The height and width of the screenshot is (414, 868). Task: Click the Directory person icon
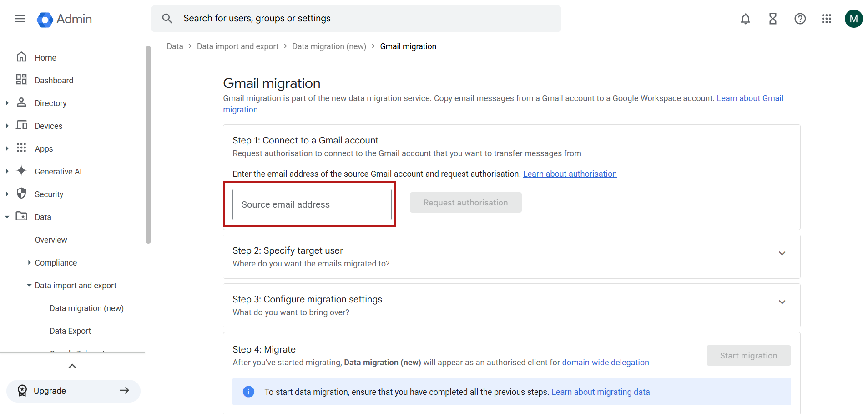pyautogui.click(x=21, y=102)
